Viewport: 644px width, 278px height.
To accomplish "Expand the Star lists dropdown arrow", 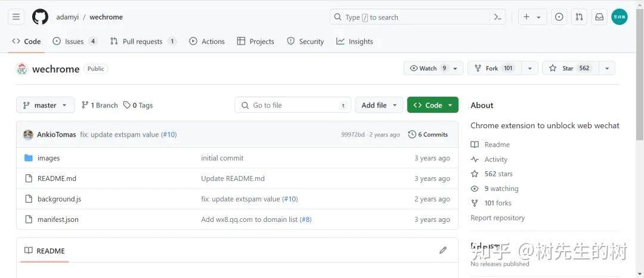I will (x=607, y=68).
